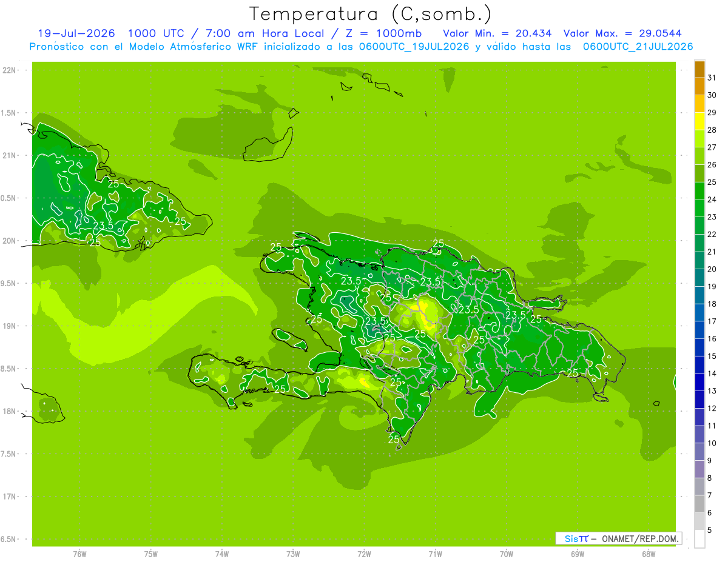Viewport: 728px width, 562px height.
Task: Click the Temperatura (C,somb.) title
Action: point(371,13)
